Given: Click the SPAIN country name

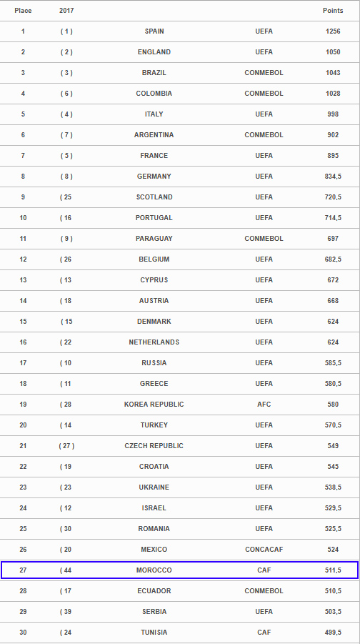Looking at the screenshot, I should (154, 31).
